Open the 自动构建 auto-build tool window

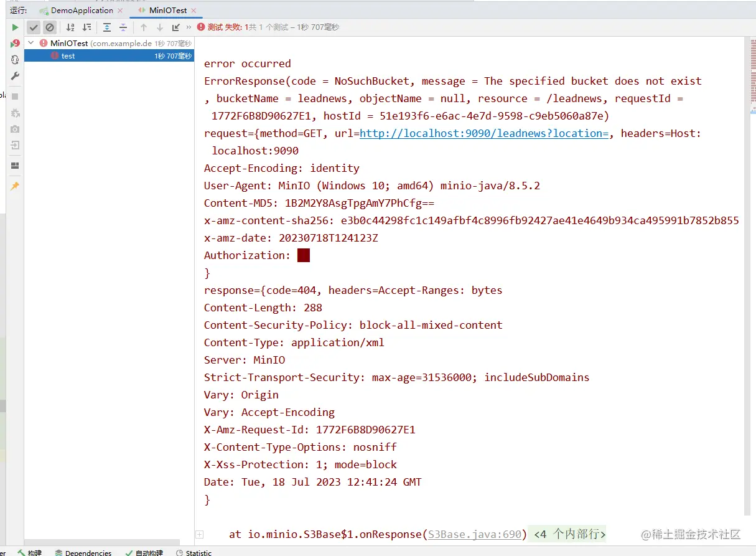[144, 552]
